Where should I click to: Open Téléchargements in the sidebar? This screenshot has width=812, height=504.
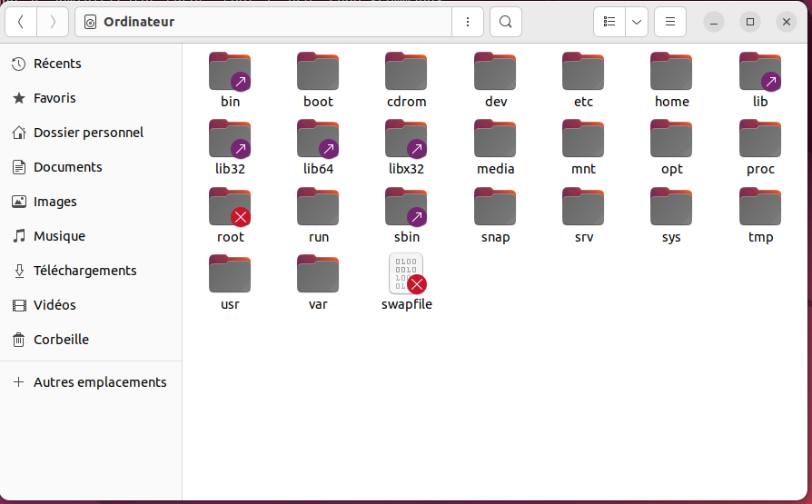tap(84, 271)
